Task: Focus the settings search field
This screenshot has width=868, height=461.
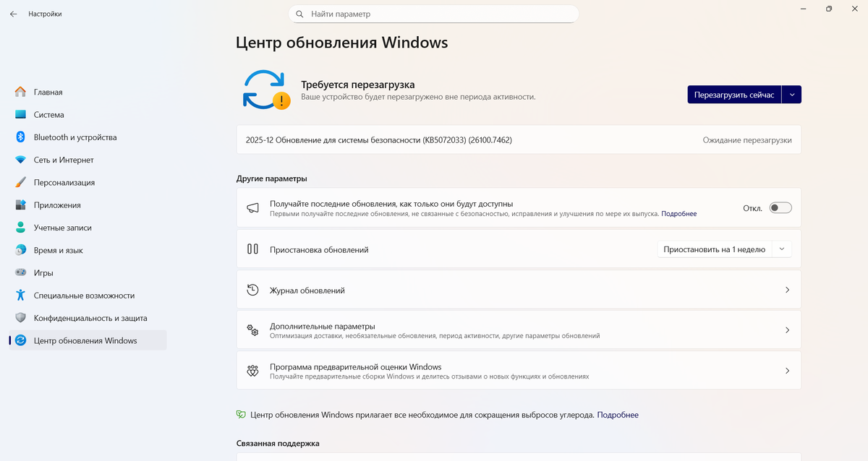Action: [434, 14]
